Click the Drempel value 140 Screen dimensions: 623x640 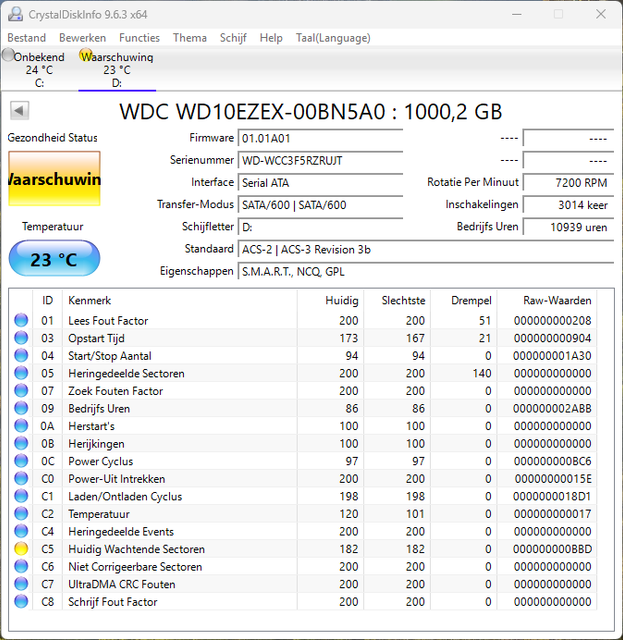coord(482,373)
